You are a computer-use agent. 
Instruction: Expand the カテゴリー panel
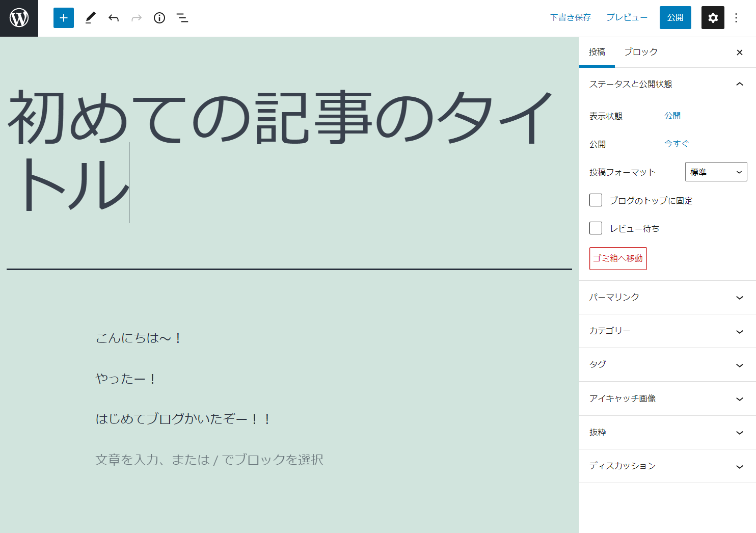click(667, 331)
